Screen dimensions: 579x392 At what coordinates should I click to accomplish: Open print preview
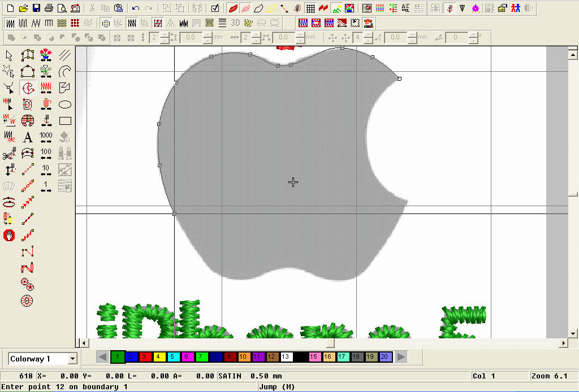pyautogui.click(x=62, y=8)
